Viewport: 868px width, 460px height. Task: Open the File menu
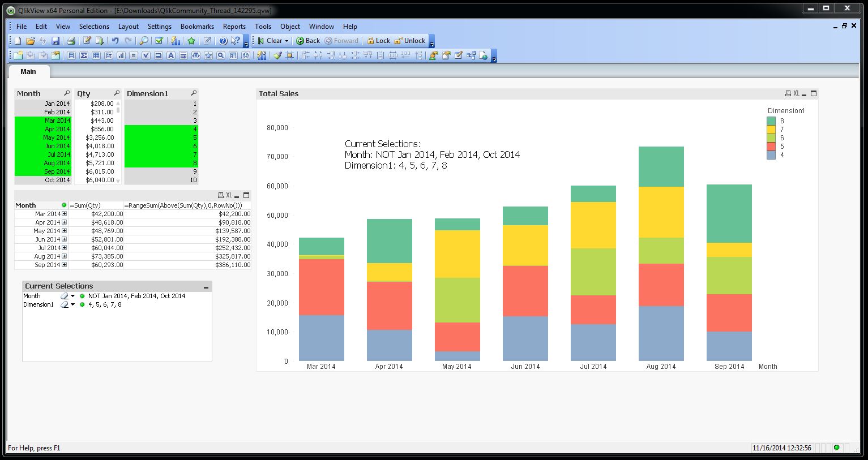point(22,27)
